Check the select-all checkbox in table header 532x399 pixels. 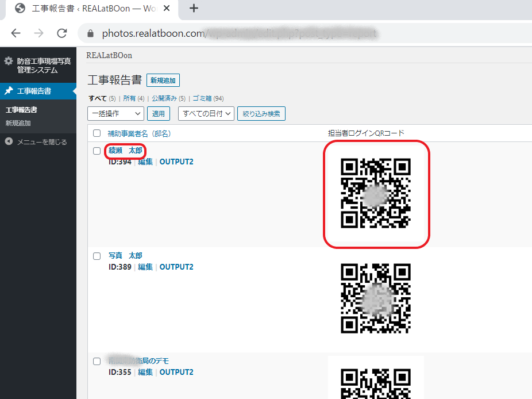(97, 133)
